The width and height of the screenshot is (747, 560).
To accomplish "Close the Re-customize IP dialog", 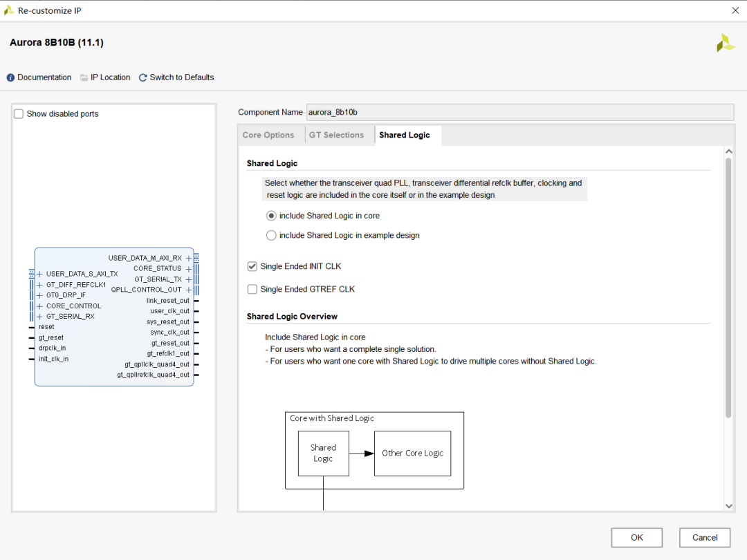I will coord(735,10).
